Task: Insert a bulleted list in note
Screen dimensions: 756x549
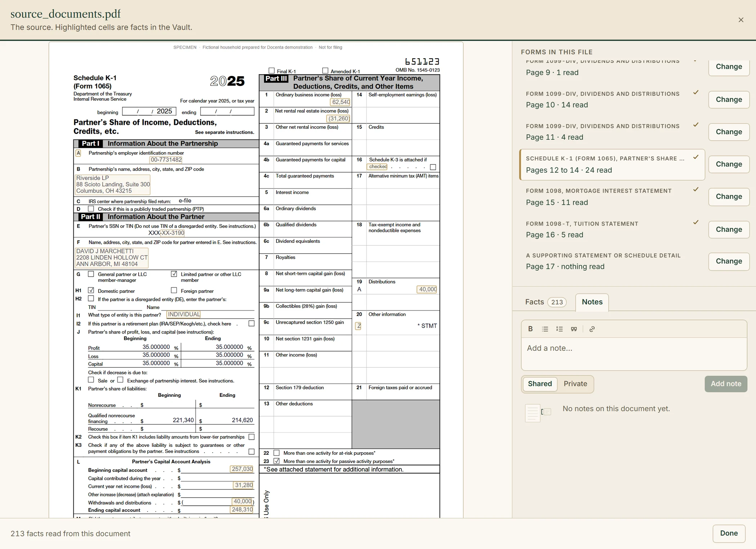Action: pyautogui.click(x=545, y=329)
